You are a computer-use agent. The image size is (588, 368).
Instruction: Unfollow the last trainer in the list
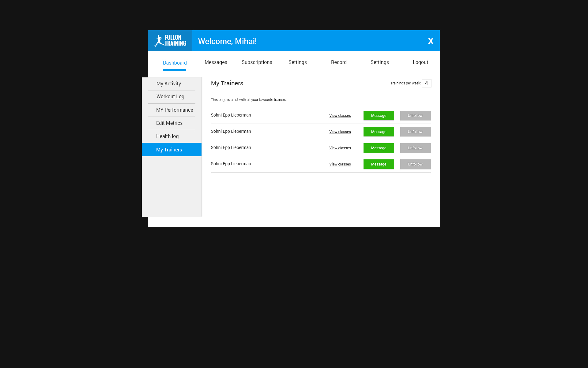coord(415,164)
